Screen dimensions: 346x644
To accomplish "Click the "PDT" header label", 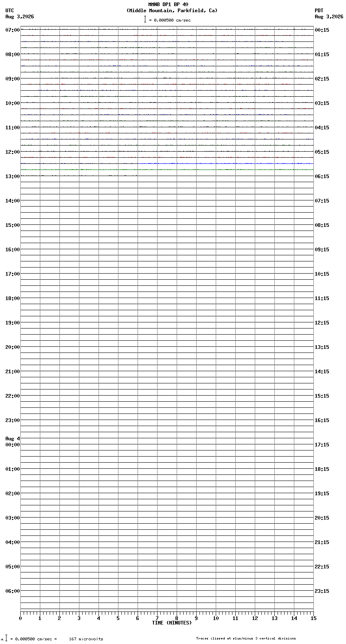I will pyautogui.click(x=319, y=11).
